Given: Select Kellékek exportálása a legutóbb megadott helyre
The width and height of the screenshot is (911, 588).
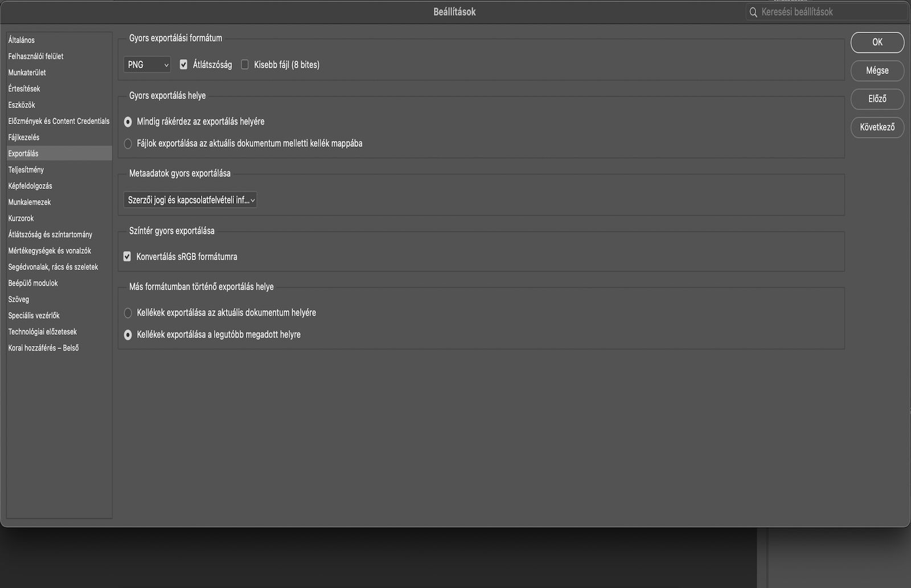Looking at the screenshot, I should tap(128, 335).
